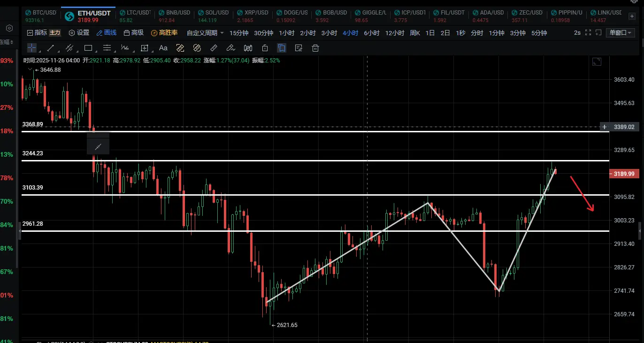Switch to the 2小时 timeframe
Viewport: 644px width, 343px height.
[x=308, y=33]
